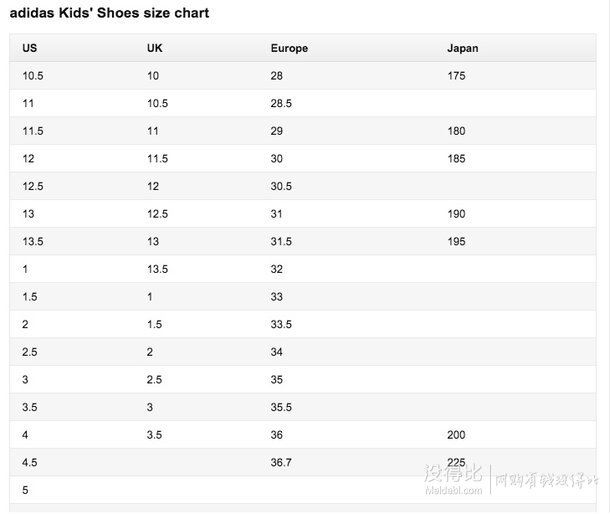The image size is (610, 514).
Task: Select UK size 13.5 cell
Action: pos(158,269)
